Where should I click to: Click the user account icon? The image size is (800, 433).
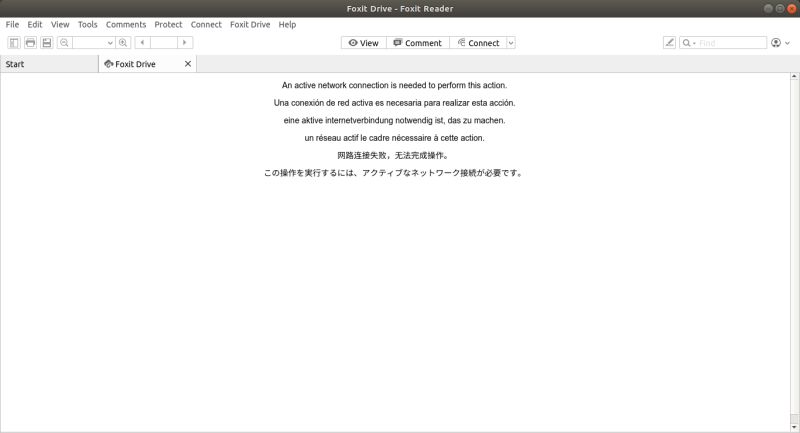[x=776, y=43]
